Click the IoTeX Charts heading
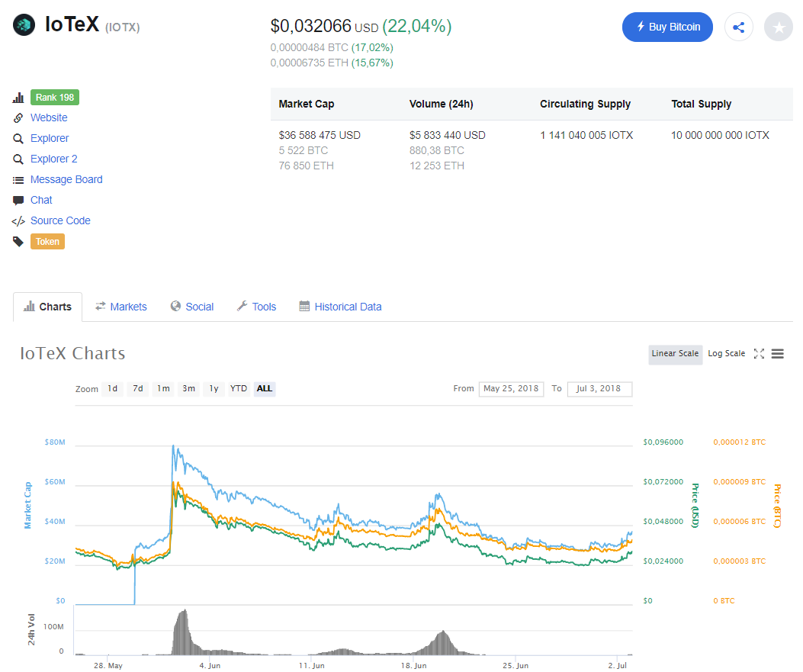Screen dimensions: 803x672 pos(72,353)
